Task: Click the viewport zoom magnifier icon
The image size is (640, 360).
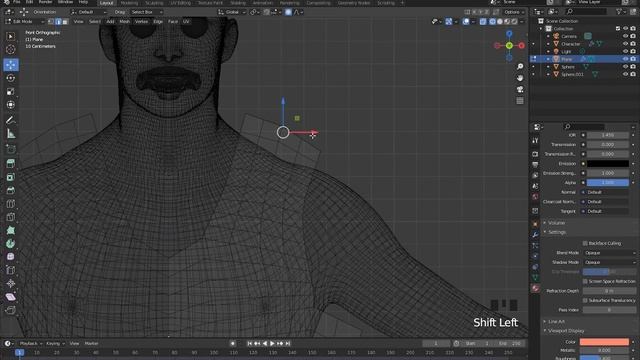Action: coord(520,67)
